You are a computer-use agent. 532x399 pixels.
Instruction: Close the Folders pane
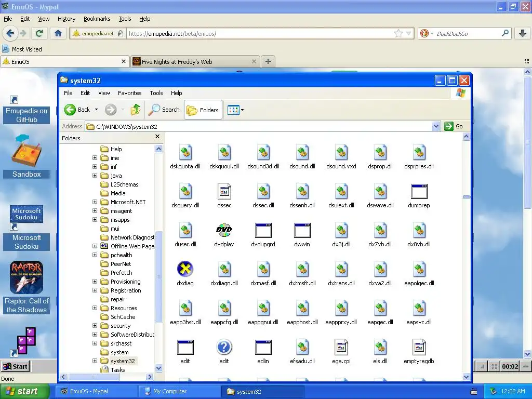tap(157, 137)
